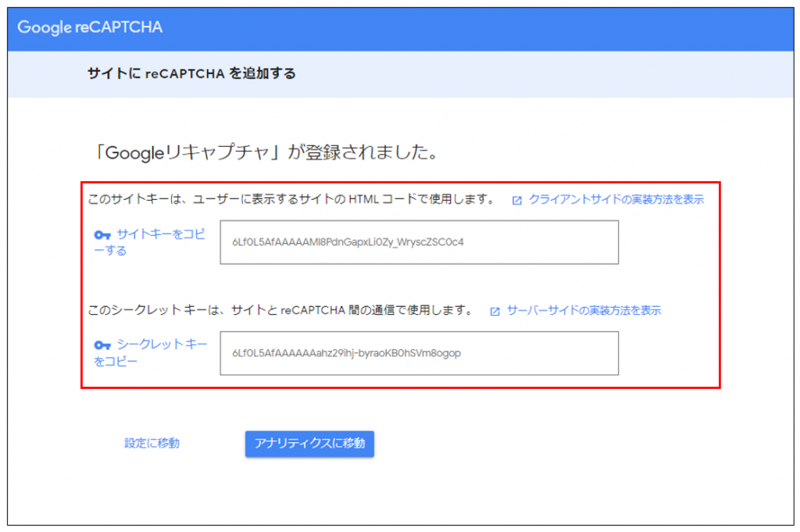Screen dimensions: 800x532
Task: Click the key icon beside シークレット キーをコピー
Action: click(102, 345)
